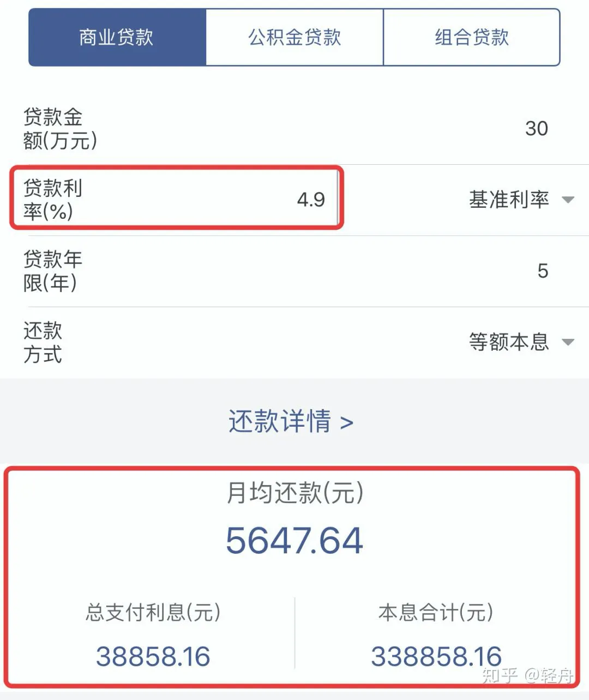Select the 组合贷款 tab
The height and width of the screenshot is (700, 589).
[x=472, y=38]
